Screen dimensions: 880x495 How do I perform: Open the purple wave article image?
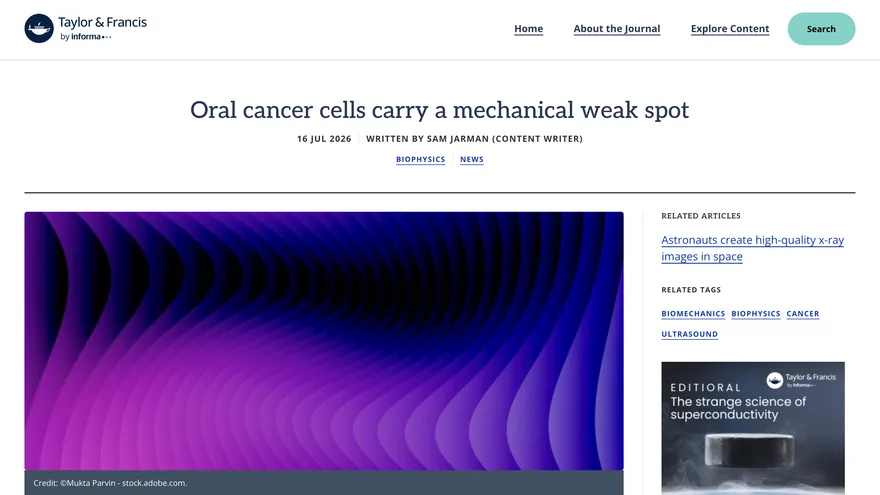(x=324, y=341)
